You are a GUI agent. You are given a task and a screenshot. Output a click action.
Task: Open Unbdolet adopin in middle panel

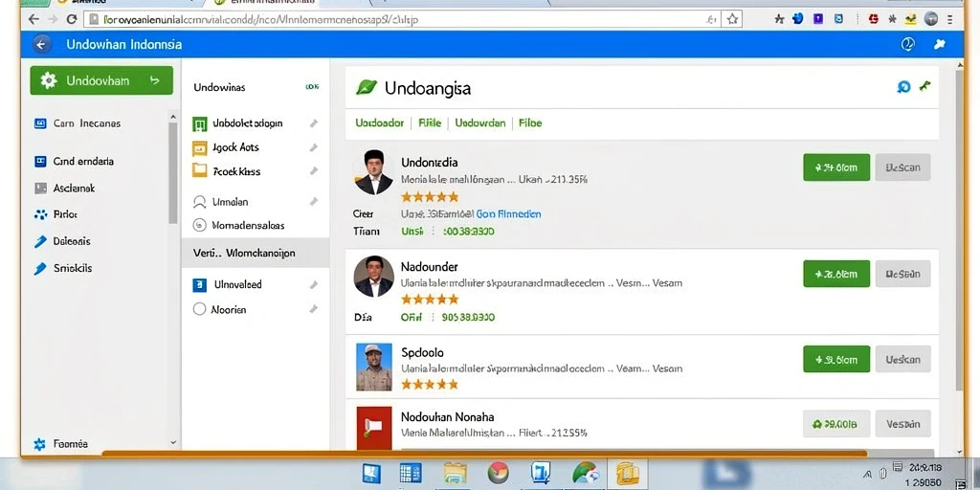pos(237,123)
